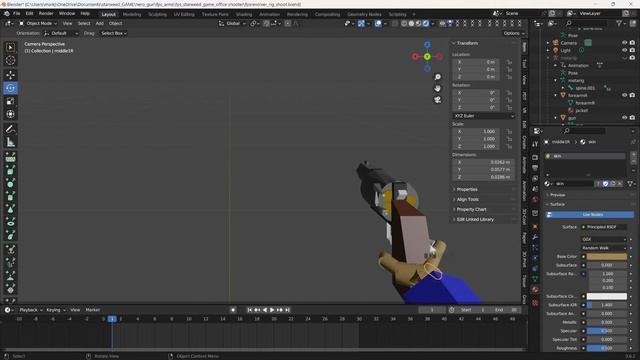Activate the Move tool

click(11, 75)
